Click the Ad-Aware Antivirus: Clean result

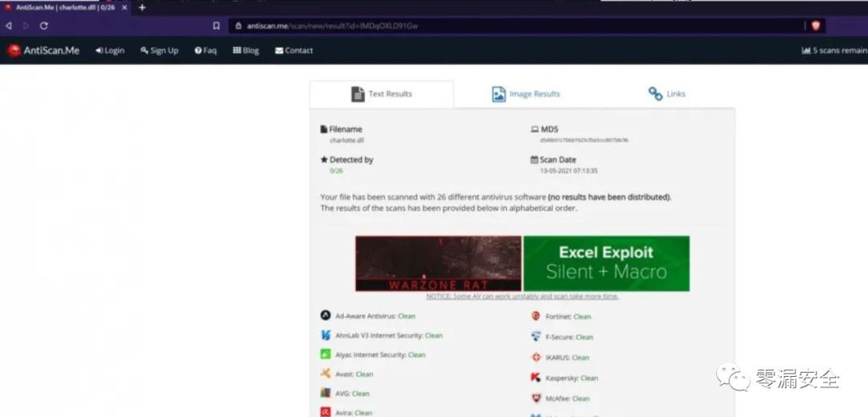375,317
